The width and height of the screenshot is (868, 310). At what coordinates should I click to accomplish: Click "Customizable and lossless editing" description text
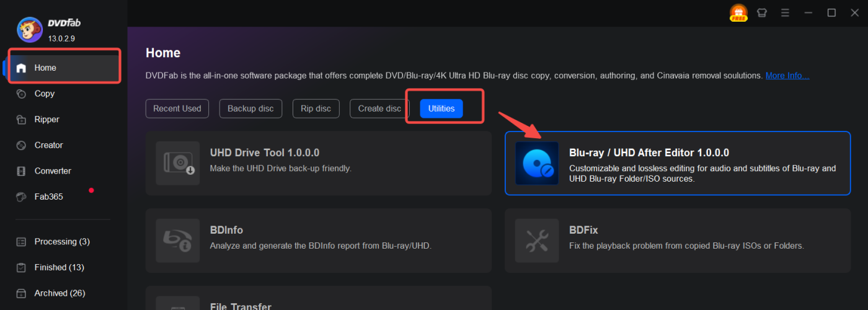tap(702, 173)
